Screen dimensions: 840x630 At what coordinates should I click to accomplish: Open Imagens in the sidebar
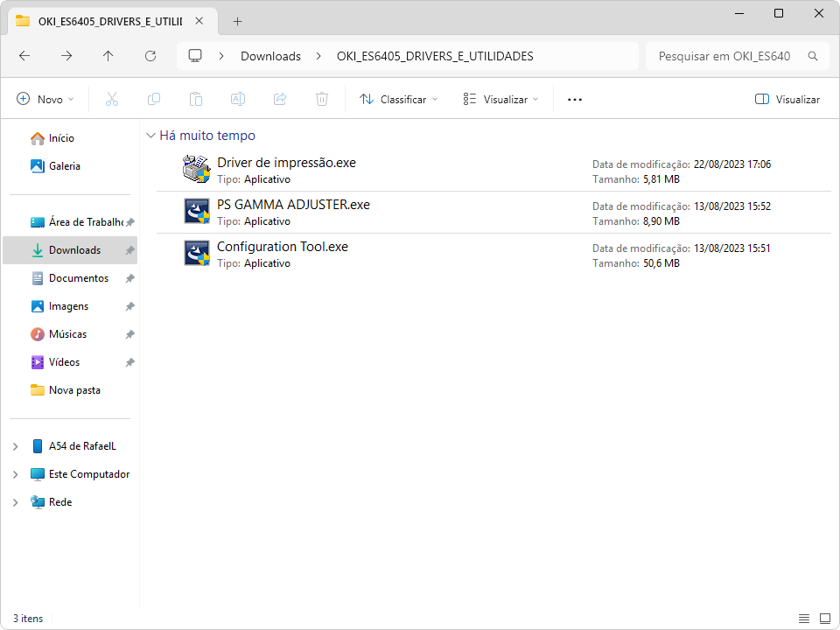click(70, 306)
